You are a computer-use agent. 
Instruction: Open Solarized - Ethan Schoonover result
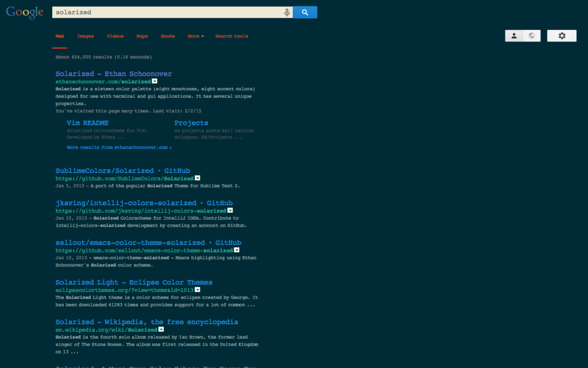(x=114, y=74)
